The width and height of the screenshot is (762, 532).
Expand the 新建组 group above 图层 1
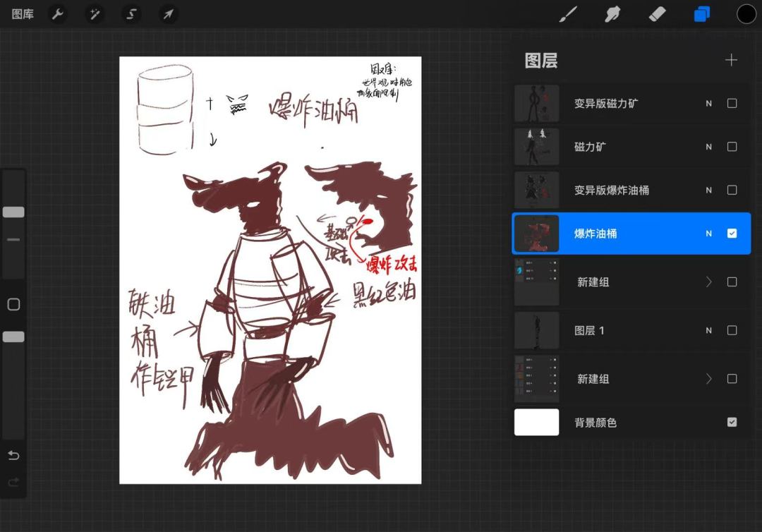tap(708, 282)
